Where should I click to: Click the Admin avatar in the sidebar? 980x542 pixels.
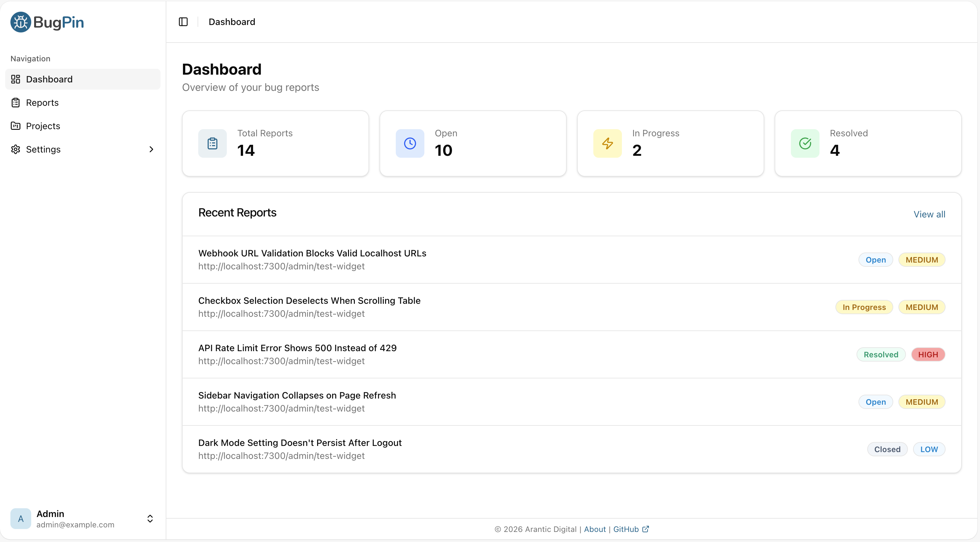(20, 518)
